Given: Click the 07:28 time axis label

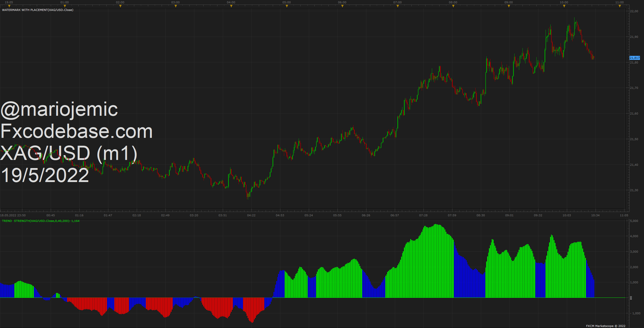Looking at the screenshot, I should click(423, 215).
